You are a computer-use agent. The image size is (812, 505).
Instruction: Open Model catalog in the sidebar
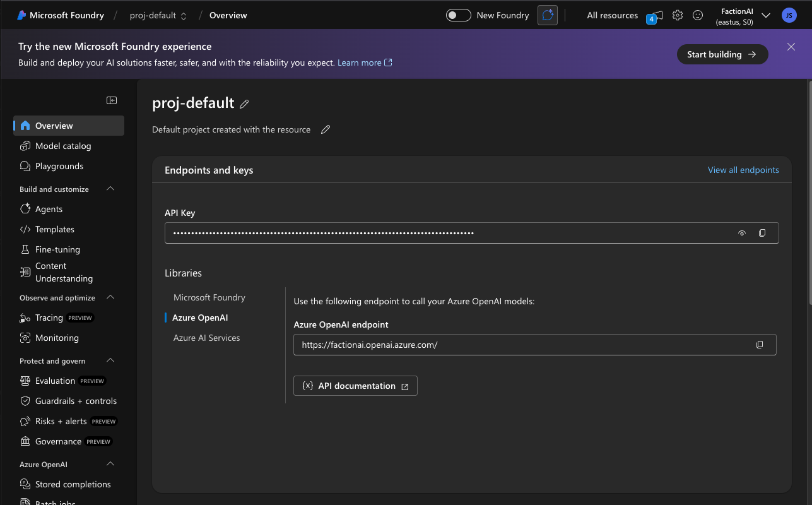click(63, 146)
